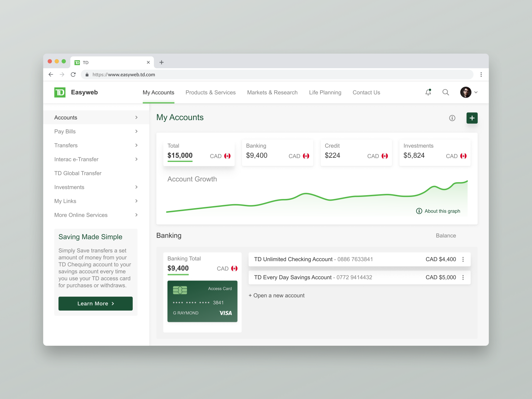Click Open a new account link

276,296
